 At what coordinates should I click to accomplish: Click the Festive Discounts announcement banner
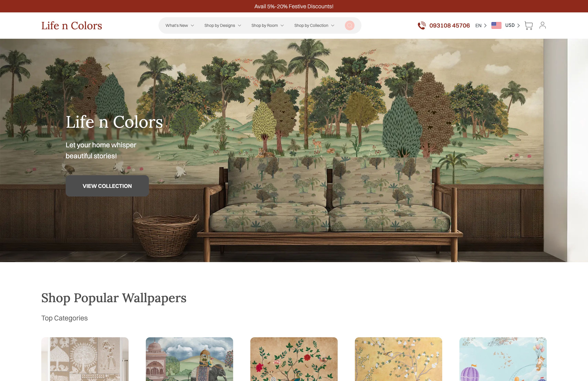point(294,6)
